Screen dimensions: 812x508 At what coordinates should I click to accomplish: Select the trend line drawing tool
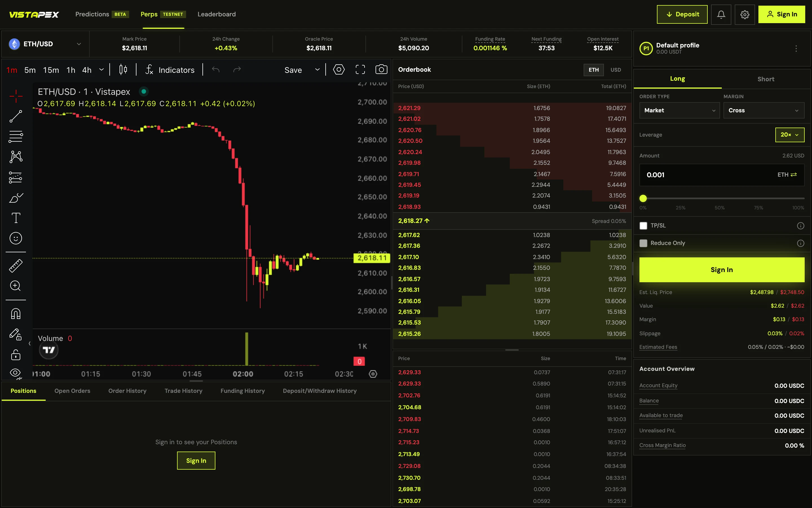point(16,116)
